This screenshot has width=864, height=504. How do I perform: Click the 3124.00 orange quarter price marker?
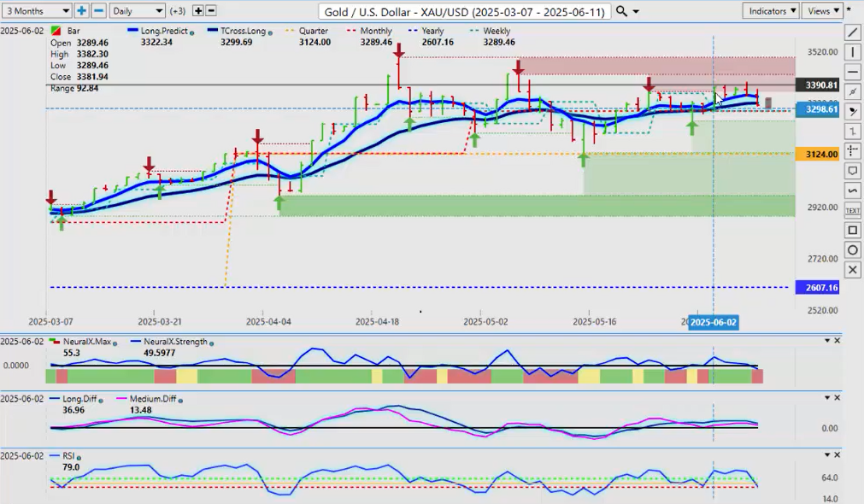[x=818, y=155]
